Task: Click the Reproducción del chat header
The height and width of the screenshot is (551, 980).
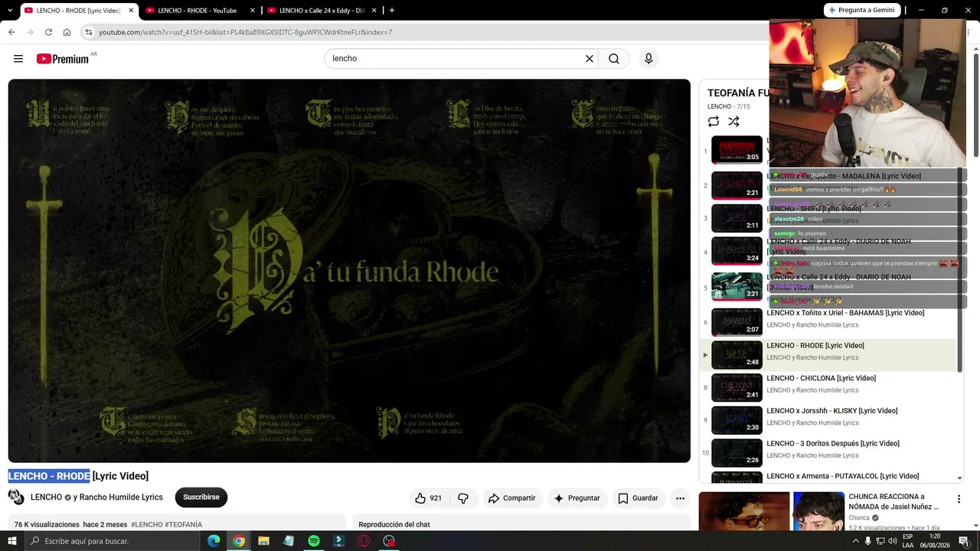Action: coord(394,525)
